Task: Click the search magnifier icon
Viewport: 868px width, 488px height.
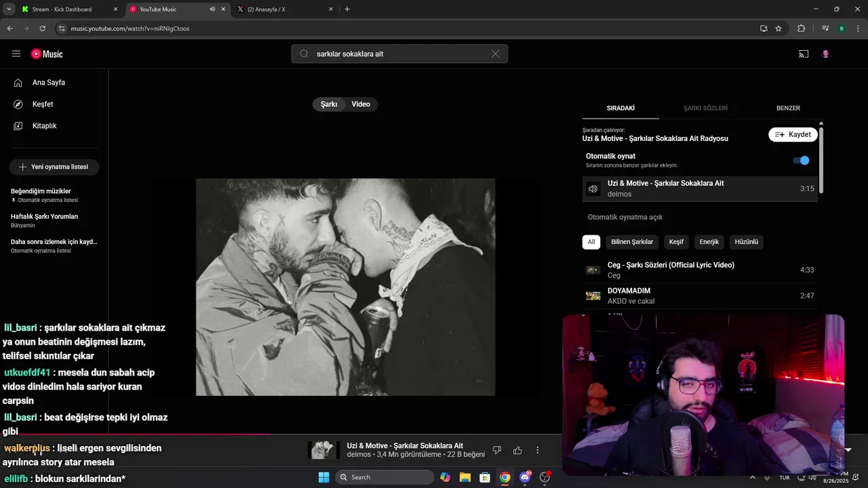Action: pos(304,54)
